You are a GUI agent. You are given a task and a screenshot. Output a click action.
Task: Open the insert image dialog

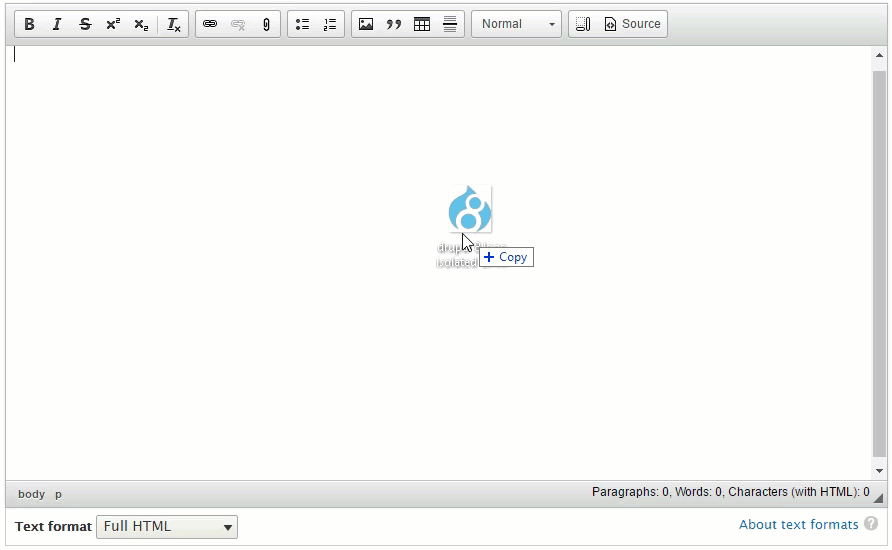point(366,24)
